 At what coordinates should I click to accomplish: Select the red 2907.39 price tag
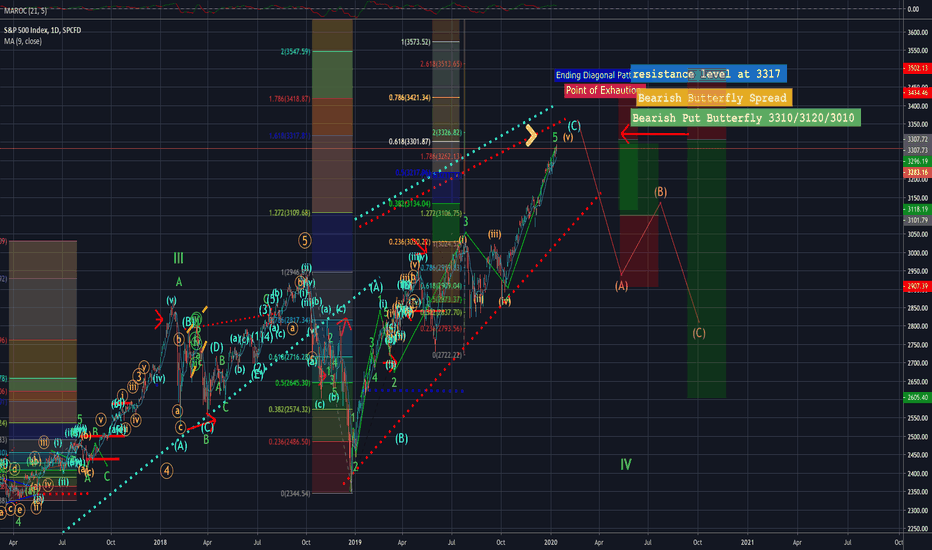point(917,287)
